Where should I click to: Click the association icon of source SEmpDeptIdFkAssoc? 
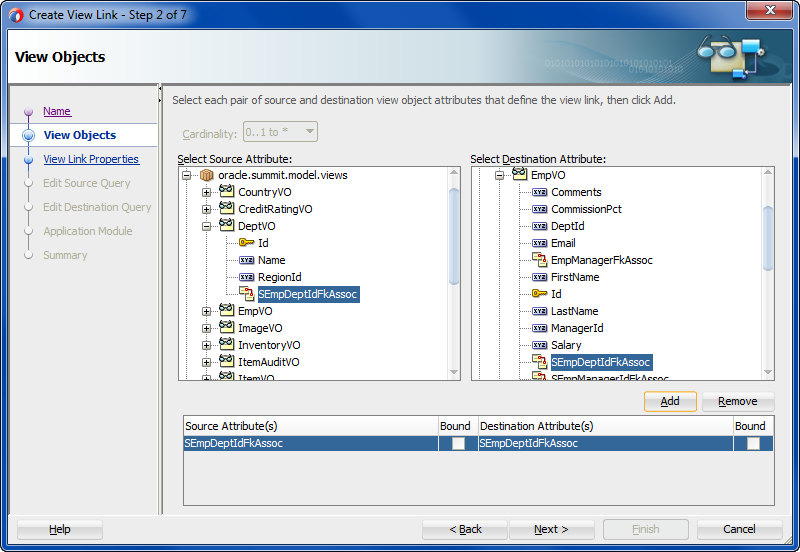246,293
